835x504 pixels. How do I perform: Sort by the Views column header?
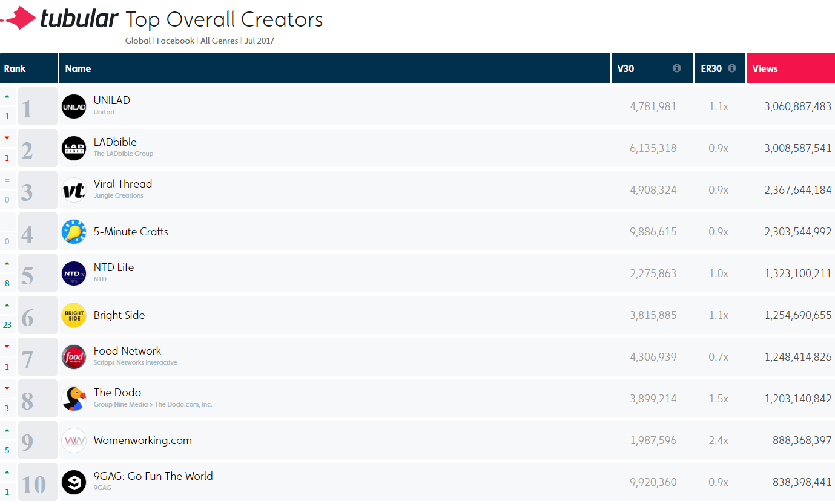click(791, 68)
